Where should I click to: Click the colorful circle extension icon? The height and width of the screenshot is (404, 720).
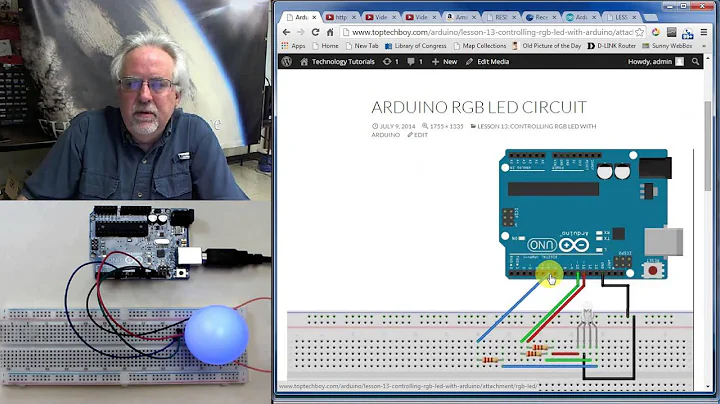click(x=656, y=32)
